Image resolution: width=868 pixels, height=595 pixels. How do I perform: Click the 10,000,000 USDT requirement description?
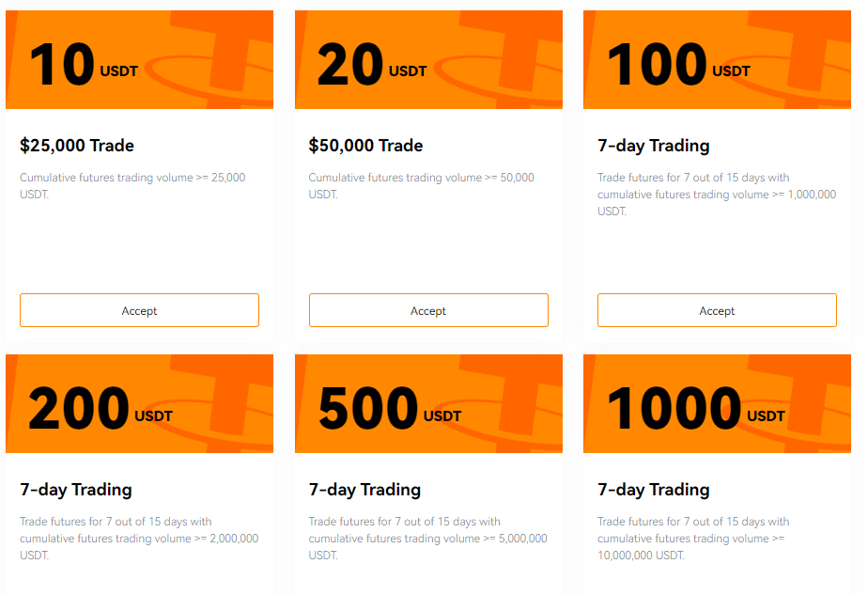717,538
